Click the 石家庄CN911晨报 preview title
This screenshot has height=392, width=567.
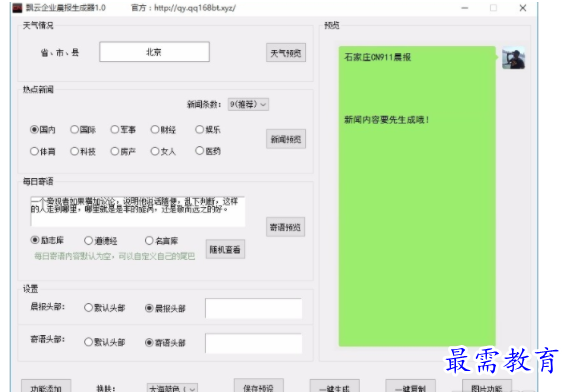tap(378, 57)
